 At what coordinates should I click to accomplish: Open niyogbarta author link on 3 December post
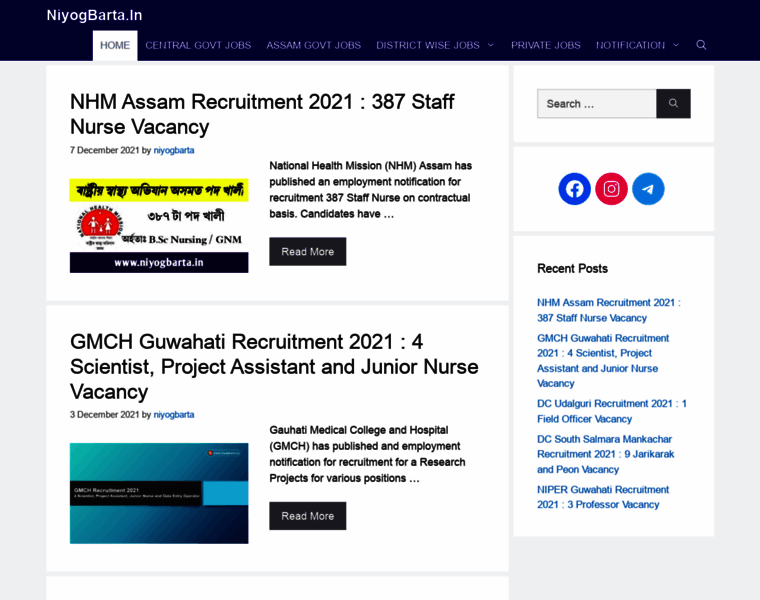pos(174,415)
